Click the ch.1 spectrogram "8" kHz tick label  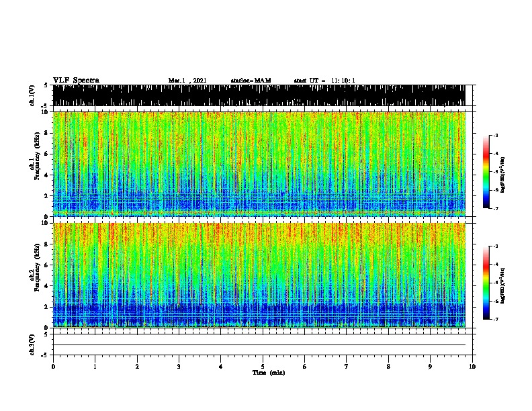[x=47, y=133]
